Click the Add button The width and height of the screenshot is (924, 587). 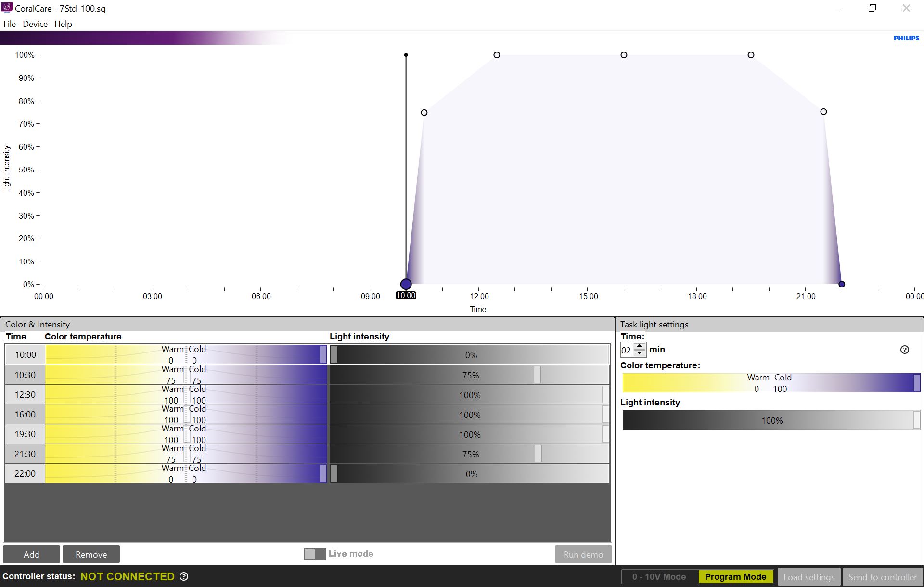[x=32, y=554]
